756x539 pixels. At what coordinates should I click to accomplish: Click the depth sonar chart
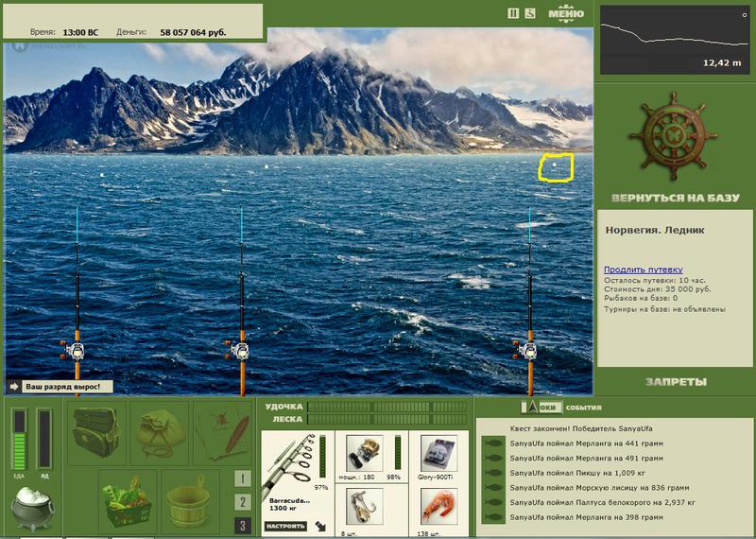674,40
